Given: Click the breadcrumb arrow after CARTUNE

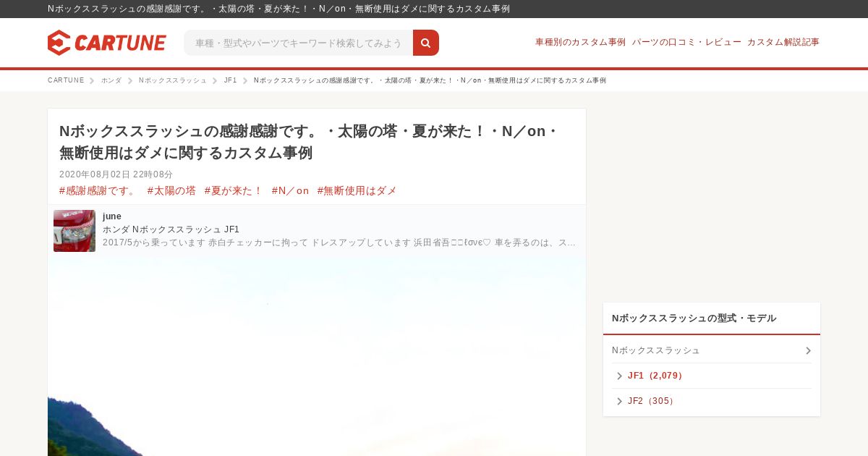Looking at the screenshot, I should [93, 80].
